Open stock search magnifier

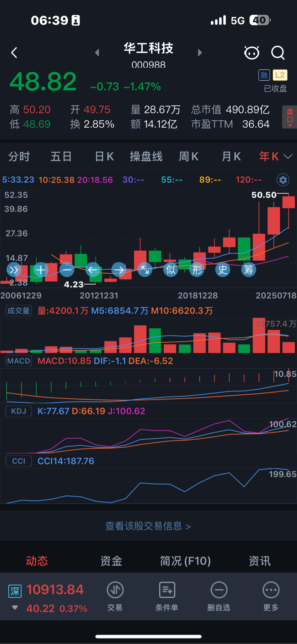click(278, 53)
